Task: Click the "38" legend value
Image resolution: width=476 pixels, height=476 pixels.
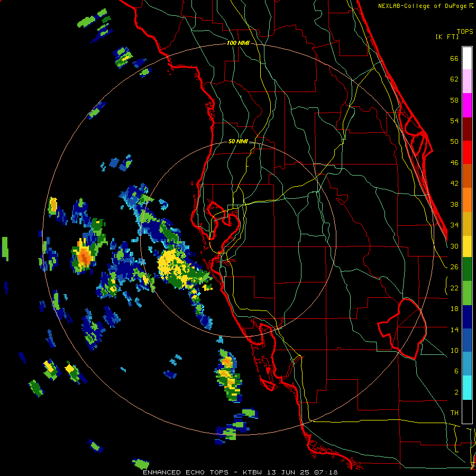Action: (454, 204)
